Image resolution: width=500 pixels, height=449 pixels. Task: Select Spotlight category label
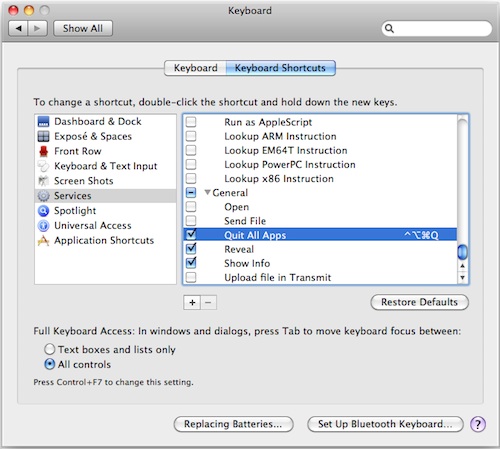pos(75,211)
